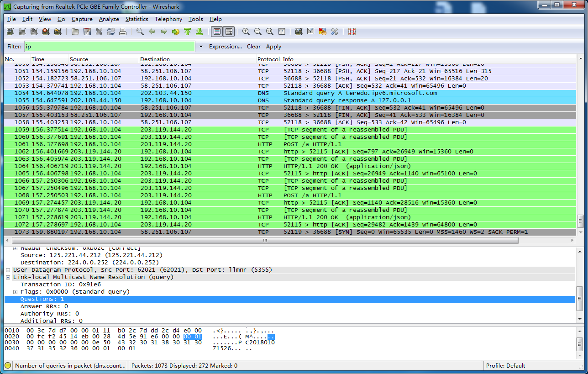
Task: Click the Normal Size 1:1 zoom icon
Action: (x=269, y=32)
